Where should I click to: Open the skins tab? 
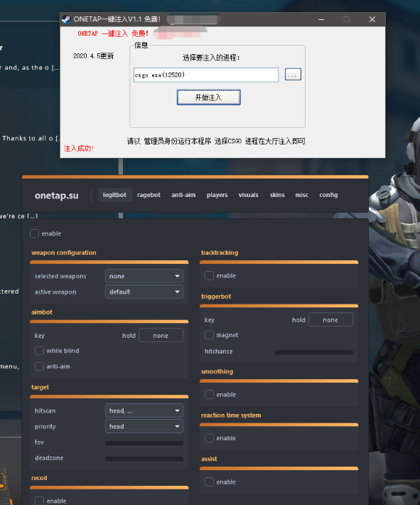pos(277,195)
